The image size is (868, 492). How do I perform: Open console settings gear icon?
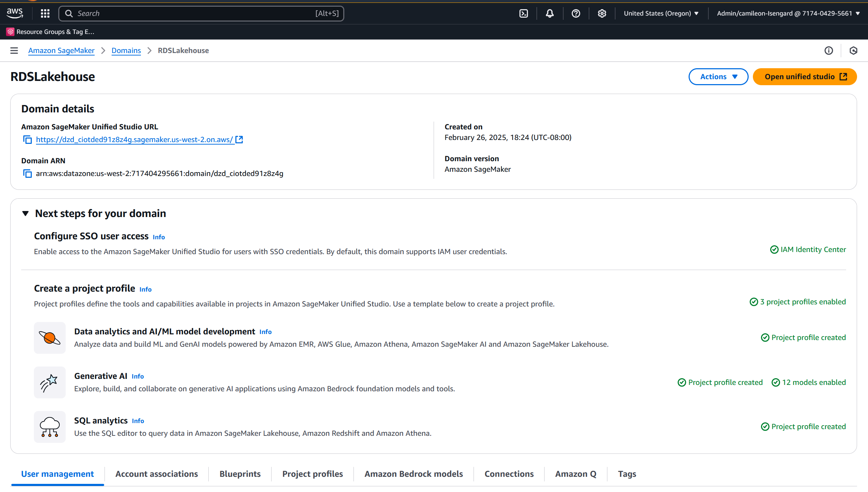coord(602,13)
